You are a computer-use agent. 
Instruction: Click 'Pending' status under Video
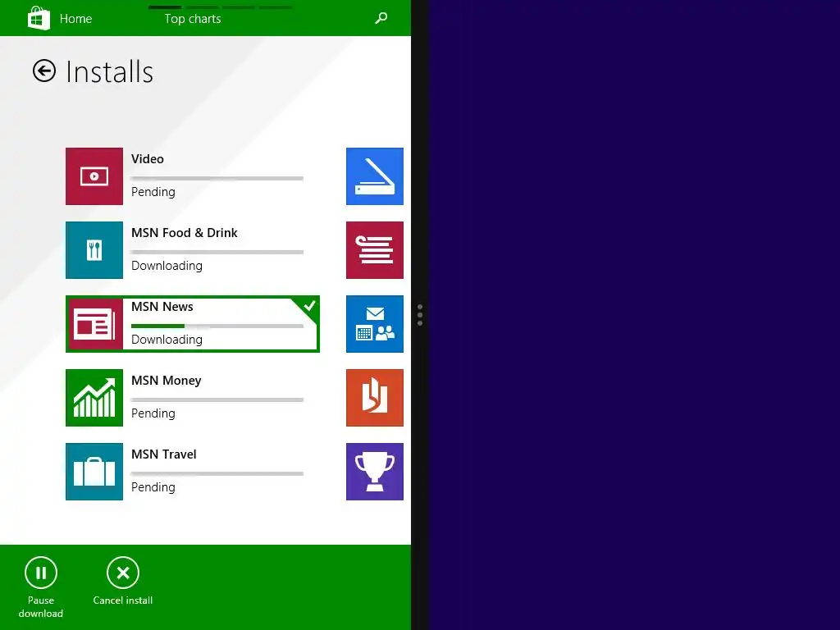(x=153, y=192)
